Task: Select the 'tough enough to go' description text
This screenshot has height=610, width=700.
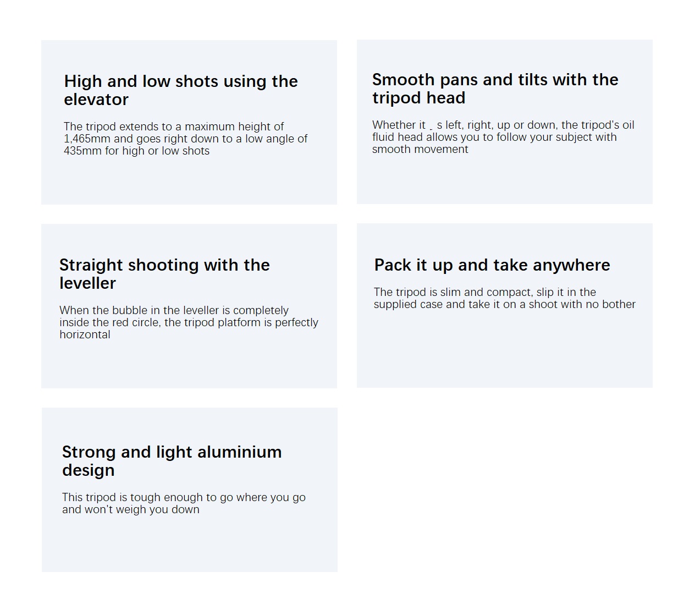Action: (x=184, y=503)
